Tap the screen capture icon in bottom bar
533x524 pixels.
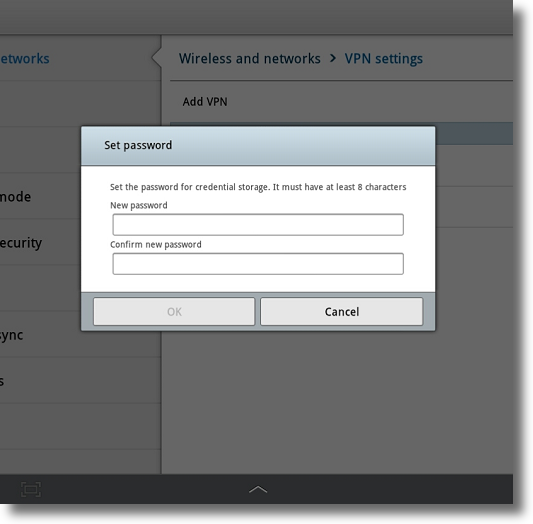[x=31, y=489]
